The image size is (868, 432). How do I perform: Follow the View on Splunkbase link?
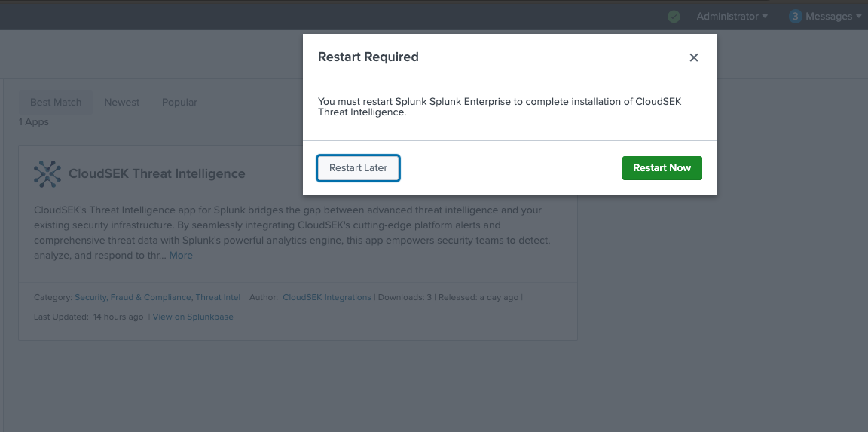click(x=193, y=317)
